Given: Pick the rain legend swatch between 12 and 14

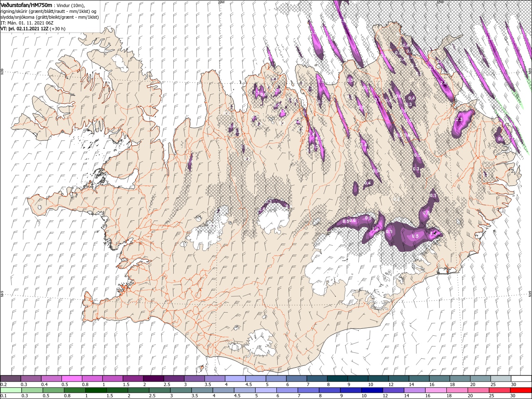Looking at the screenshot, I should (393, 390).
